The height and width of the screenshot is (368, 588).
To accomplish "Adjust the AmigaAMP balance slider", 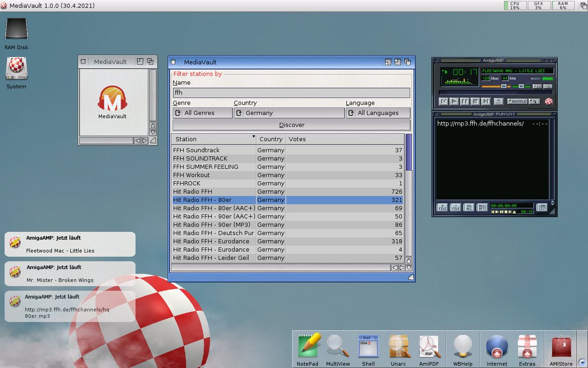I will (x=521, y=87).
